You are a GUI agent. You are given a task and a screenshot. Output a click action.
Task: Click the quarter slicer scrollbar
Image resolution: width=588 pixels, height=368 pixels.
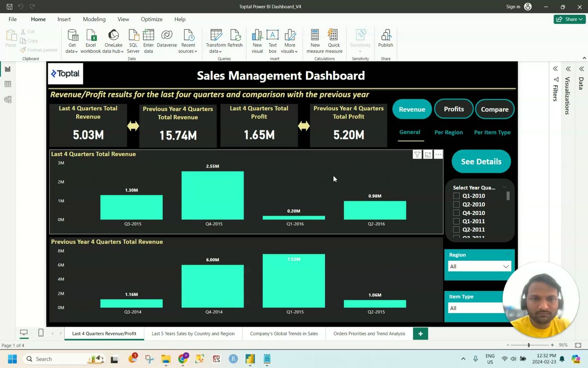click(508, 196)
